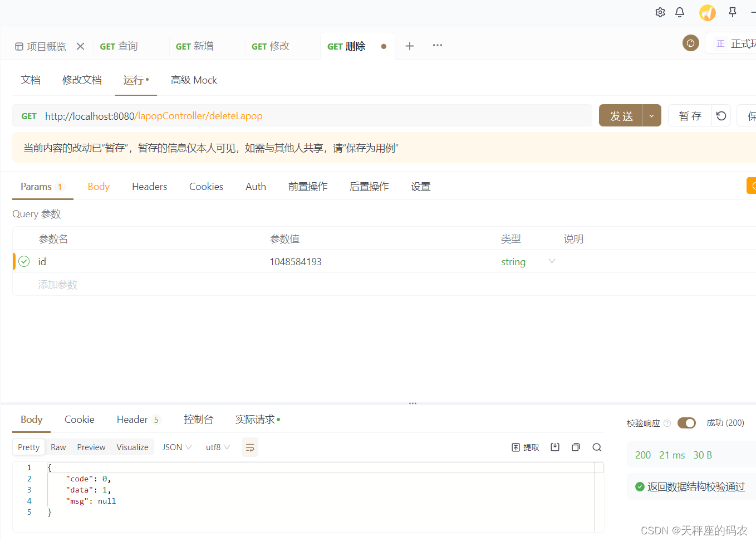This screenshot has height=541, width=756.
Task: Open the request Body tab
Action: [x=99, y=187]
